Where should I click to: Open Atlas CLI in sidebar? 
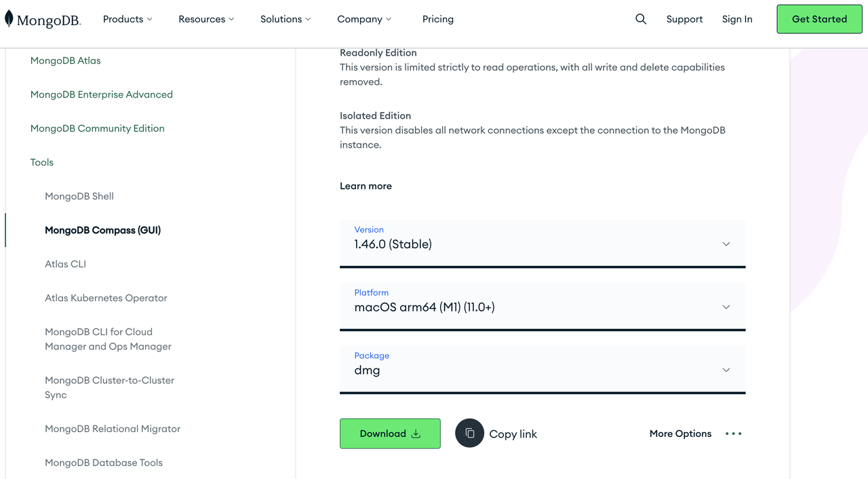coord(66,264)
